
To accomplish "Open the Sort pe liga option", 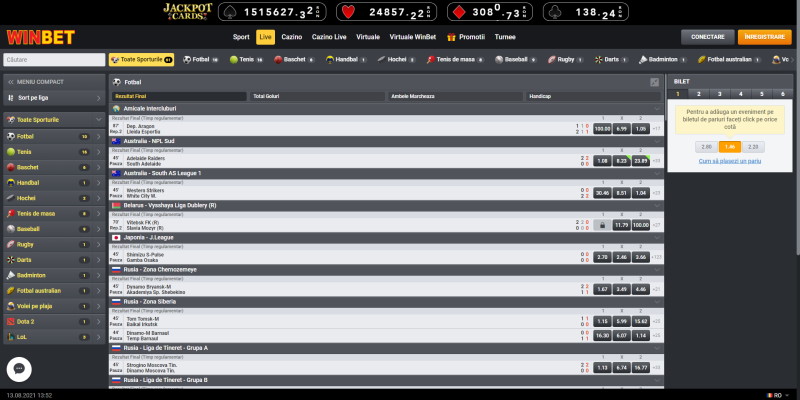I will pos(54,97).
